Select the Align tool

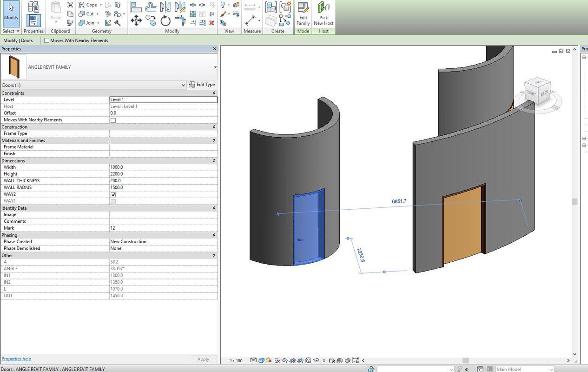[x=136, y=7]
